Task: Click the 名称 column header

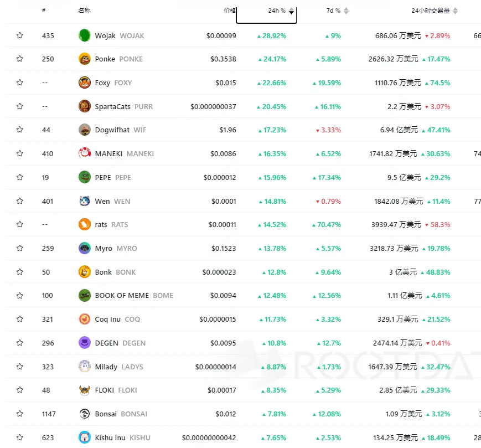Action: click(x=85, y=11)
